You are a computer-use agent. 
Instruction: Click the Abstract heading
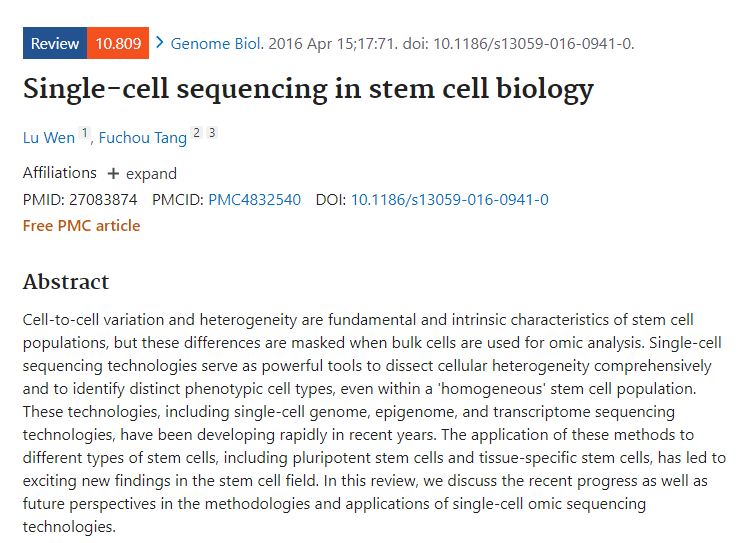[x=66, y=282]
